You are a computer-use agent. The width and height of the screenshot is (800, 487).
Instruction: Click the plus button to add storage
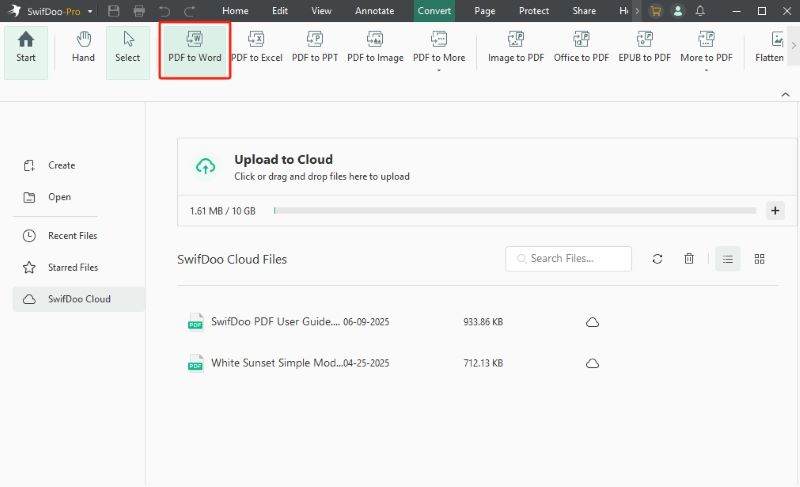(775, 211)
